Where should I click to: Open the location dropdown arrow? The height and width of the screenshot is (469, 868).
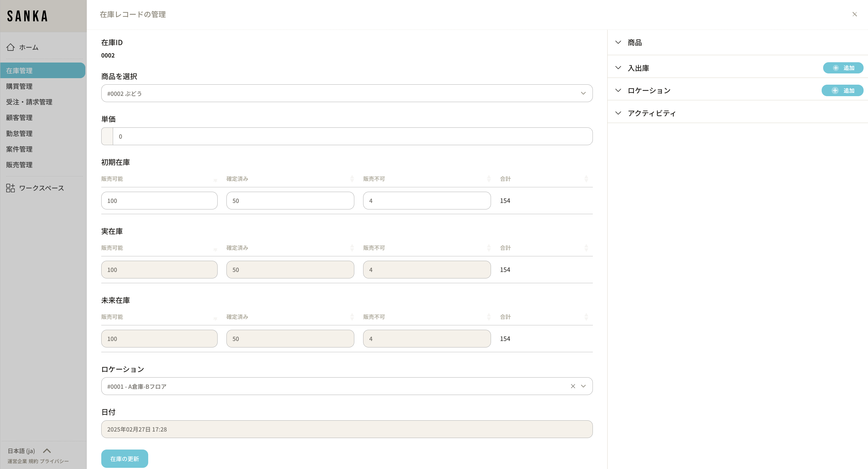pyautogui.click(x=583, y=386)
